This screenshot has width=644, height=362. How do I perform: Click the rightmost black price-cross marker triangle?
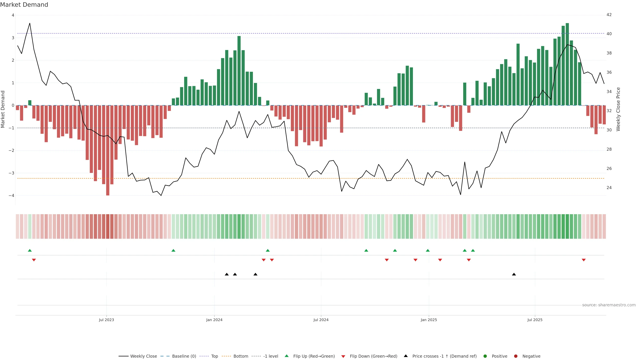514,274
